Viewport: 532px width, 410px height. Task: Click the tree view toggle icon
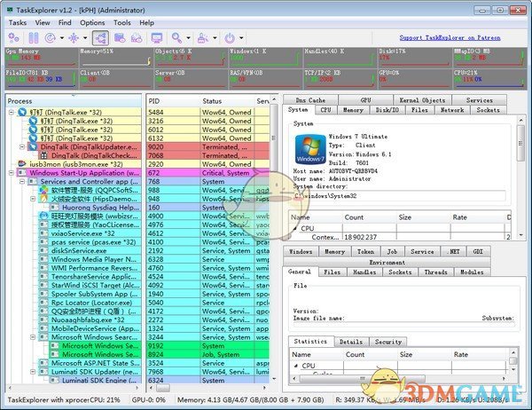[x=98, y=38]
